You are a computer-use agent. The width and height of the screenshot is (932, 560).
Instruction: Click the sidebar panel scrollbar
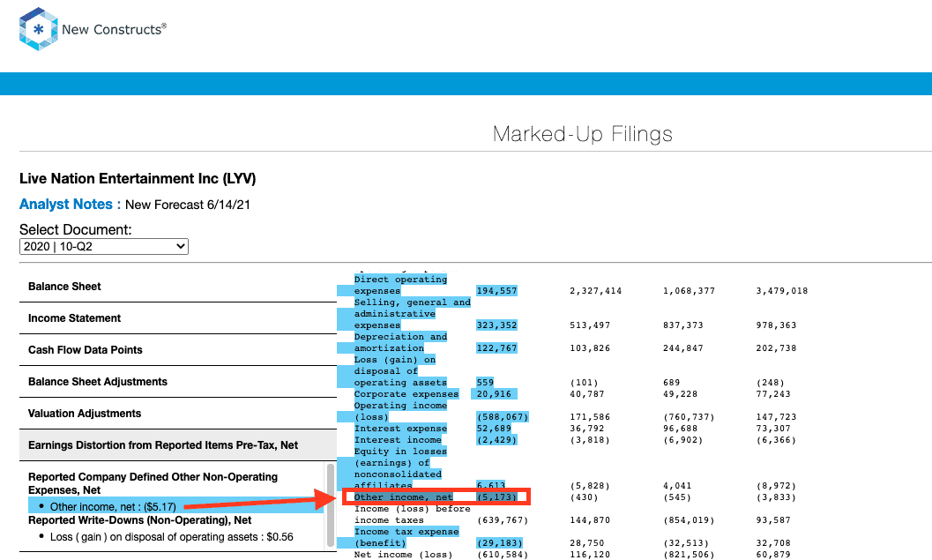331,505
